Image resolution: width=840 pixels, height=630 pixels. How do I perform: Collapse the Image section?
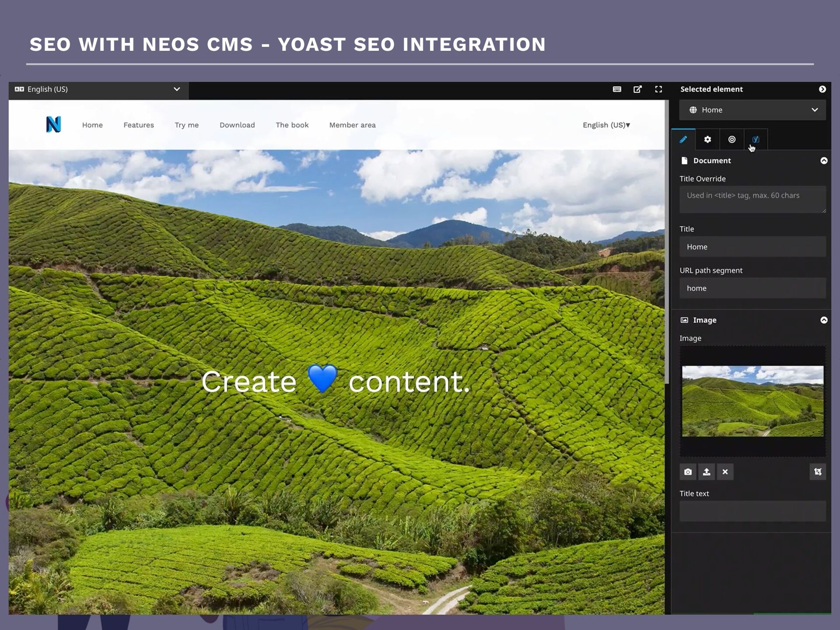click(824, 320)
